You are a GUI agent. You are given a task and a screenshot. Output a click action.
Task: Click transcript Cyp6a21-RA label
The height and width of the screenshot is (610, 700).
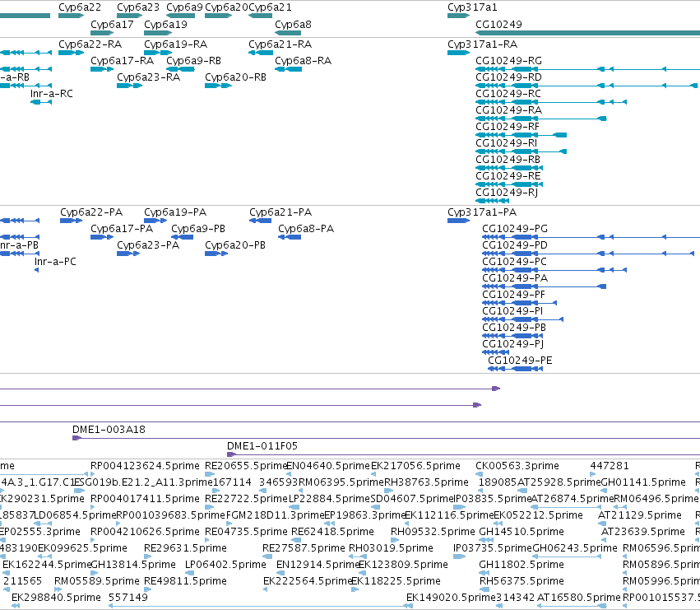(x=280, y=44)
